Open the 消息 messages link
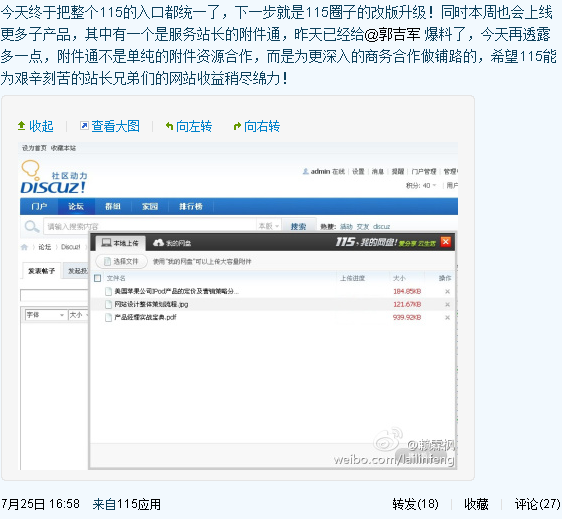 point(378,171)
